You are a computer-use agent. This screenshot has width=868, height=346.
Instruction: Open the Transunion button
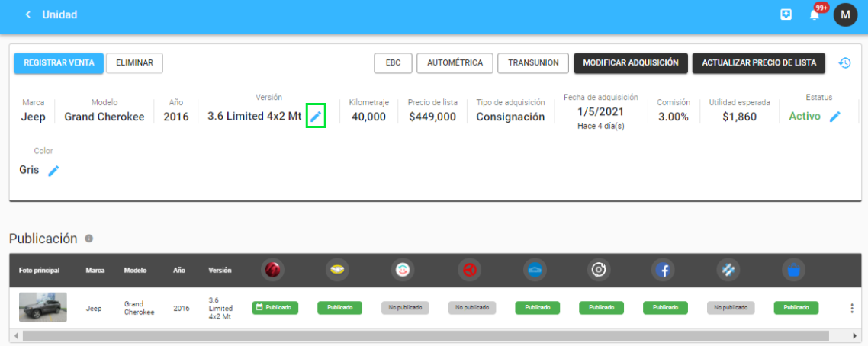click(534, 63)
